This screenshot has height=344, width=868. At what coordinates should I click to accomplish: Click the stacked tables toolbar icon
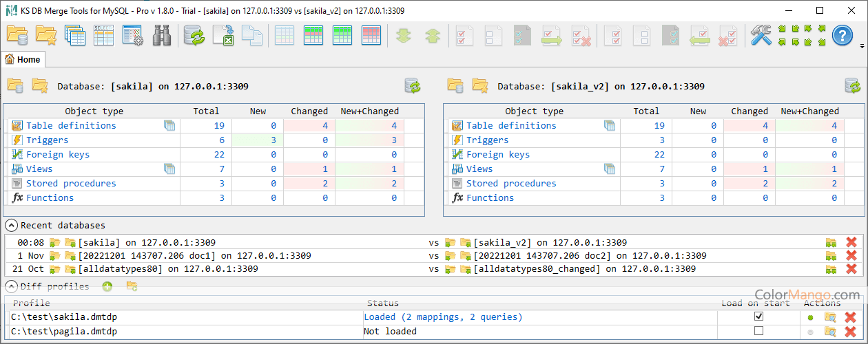click(x=74, y=35)
